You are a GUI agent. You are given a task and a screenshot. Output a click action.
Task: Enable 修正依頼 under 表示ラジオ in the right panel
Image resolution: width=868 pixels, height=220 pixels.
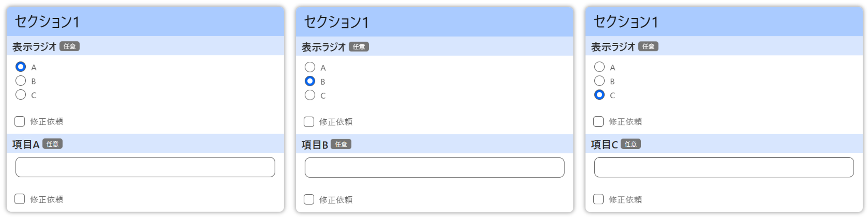click(x=598, y=122)
